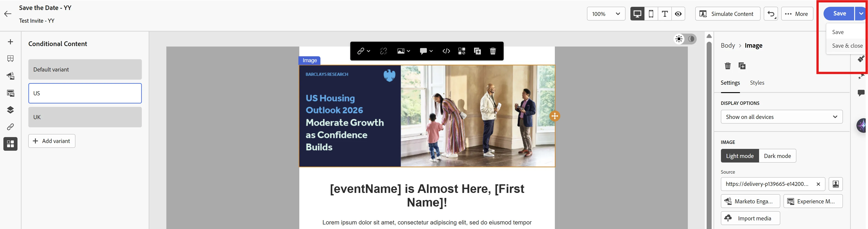Open the links icon in left sidebar

10,127
